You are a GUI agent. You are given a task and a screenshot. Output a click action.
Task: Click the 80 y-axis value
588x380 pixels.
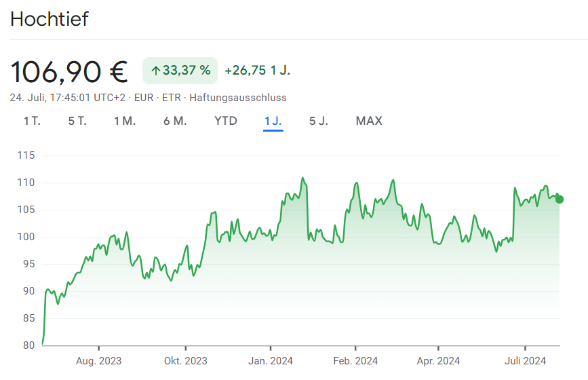click(x=29, y=345)
